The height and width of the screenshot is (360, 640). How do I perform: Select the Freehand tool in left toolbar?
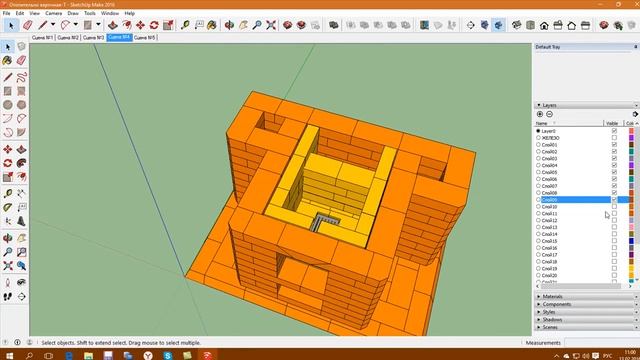(x=22, y=77)
